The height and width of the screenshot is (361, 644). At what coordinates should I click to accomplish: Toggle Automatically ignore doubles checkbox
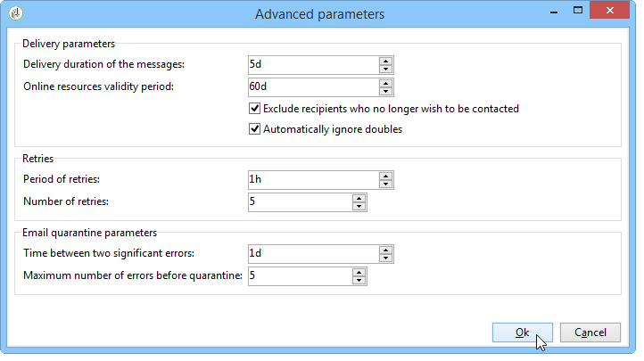(255, 129)
